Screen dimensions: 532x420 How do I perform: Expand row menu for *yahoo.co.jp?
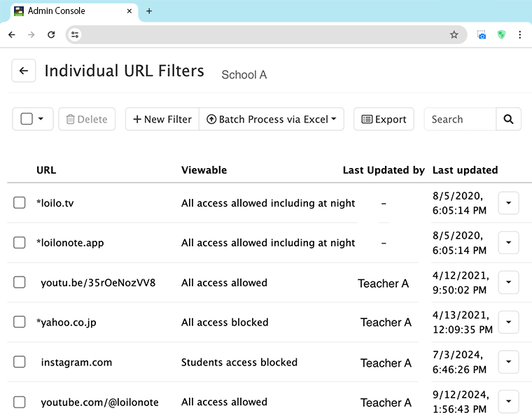tap(508, 322)
